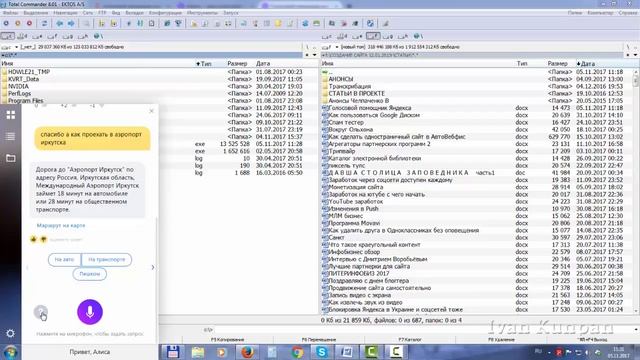Switch left panel to drive g
This screenshot has height=360, width=640.
click(x=68, y=36)
